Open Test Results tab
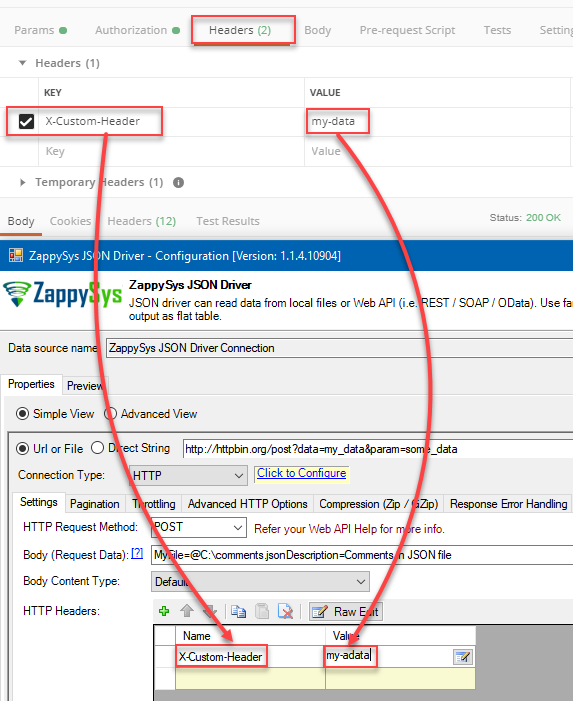Image resolution: width=573 pixels, height=701 pixels. 228,221
